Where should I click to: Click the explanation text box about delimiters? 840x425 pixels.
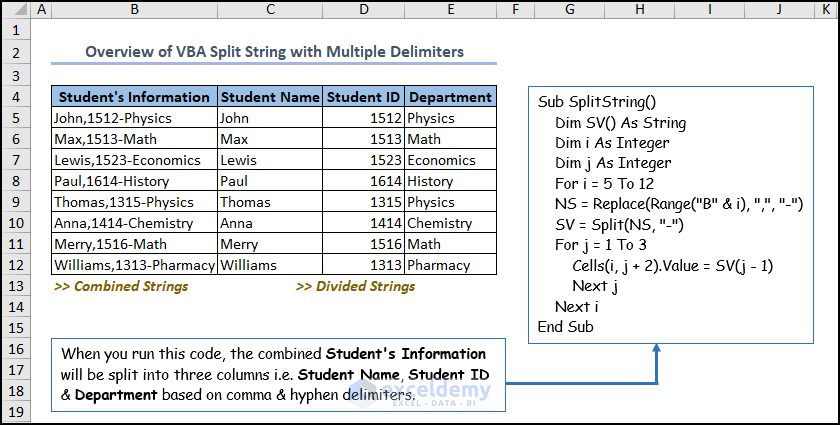coord(278,375)
